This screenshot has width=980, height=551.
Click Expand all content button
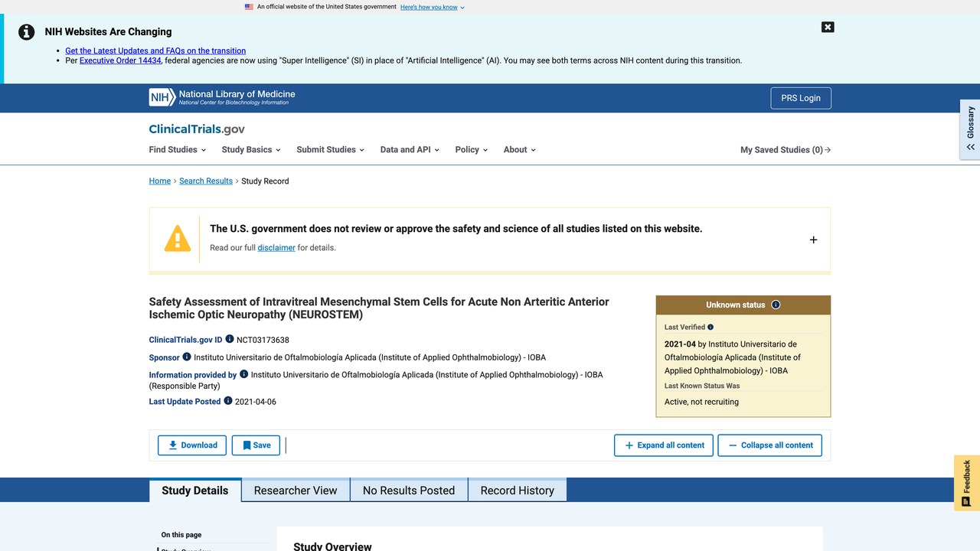click(x=664, y=445)
